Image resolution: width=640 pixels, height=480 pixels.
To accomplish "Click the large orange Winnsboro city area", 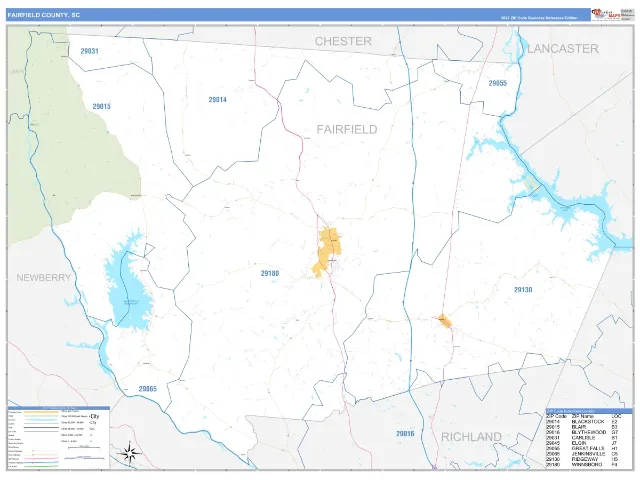I will point(328,250).
